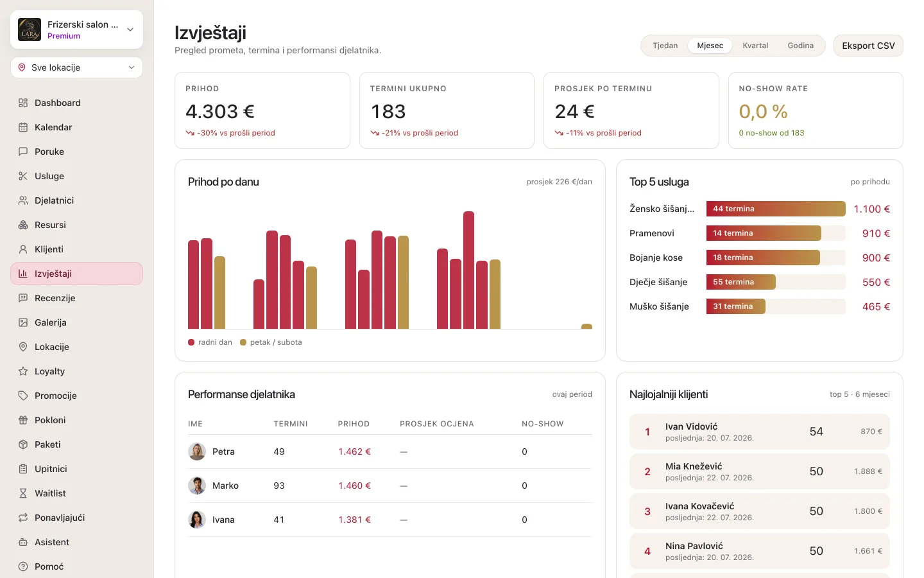Click the salon logo thumbnail

point(30,30)
